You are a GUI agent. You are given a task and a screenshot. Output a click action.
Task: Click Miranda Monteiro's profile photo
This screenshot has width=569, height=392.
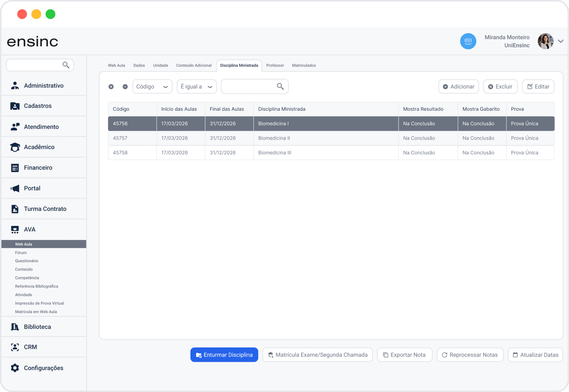545,41
